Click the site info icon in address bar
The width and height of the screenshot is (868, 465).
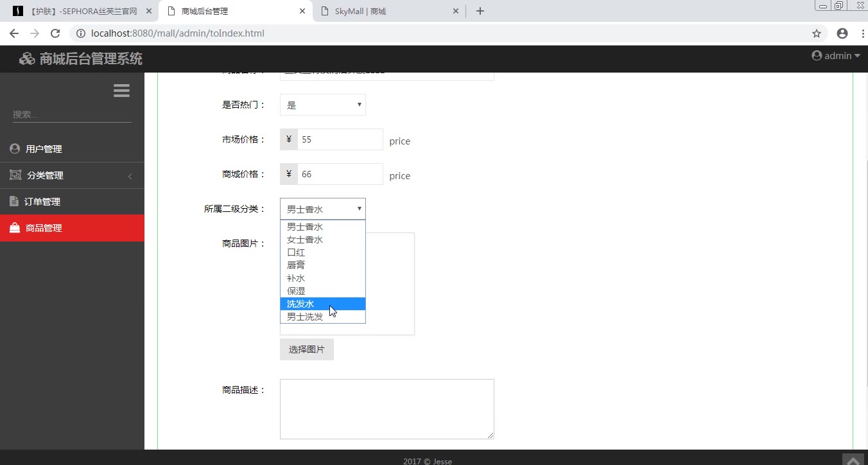(81, 33)
